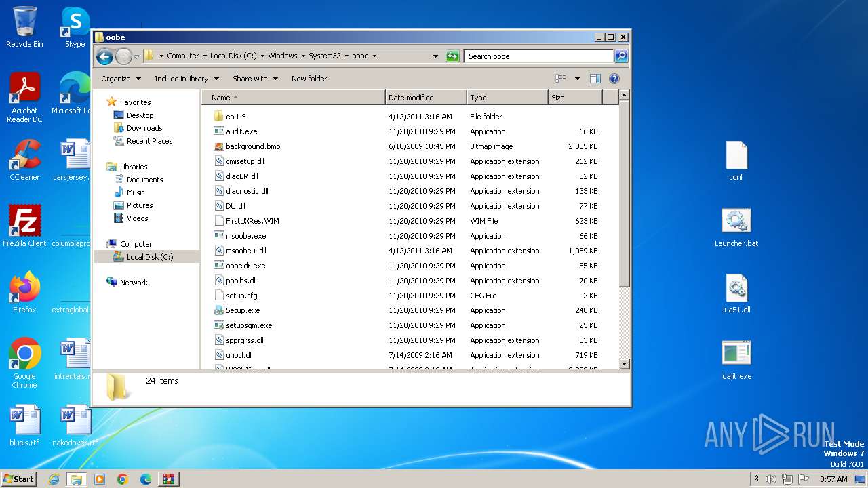Open the Organize menu
Screen dimensions: 868x488
121,79
